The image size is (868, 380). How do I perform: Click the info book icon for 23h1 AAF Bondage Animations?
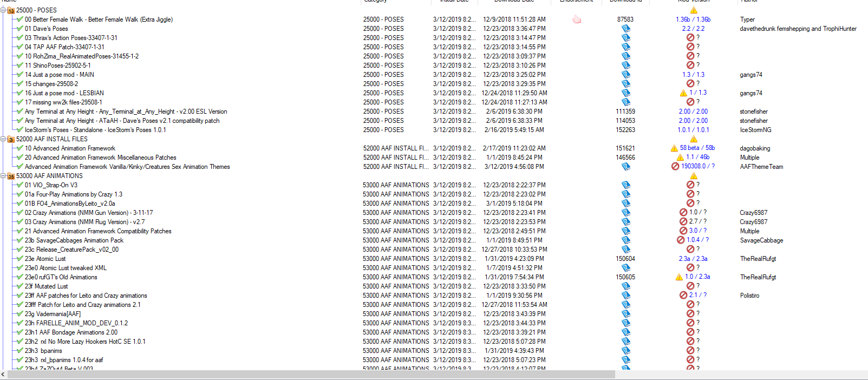[625, 332]
